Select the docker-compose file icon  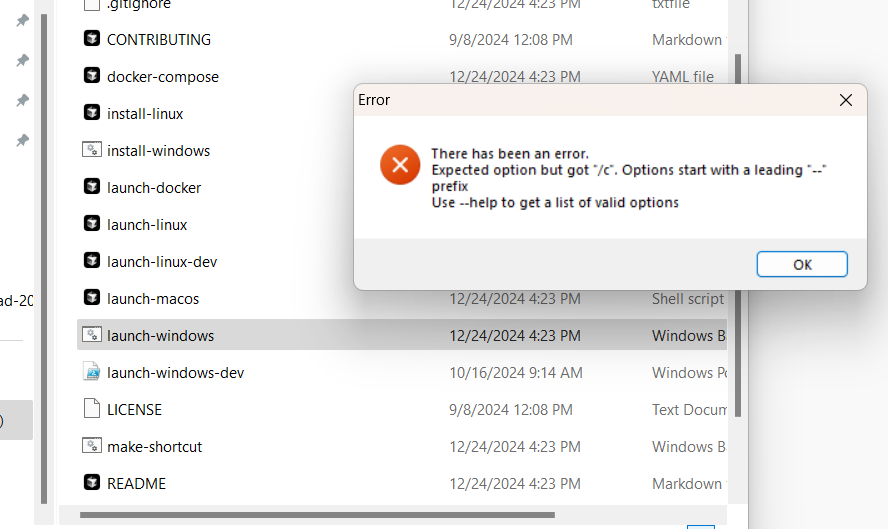click(92, 77)
